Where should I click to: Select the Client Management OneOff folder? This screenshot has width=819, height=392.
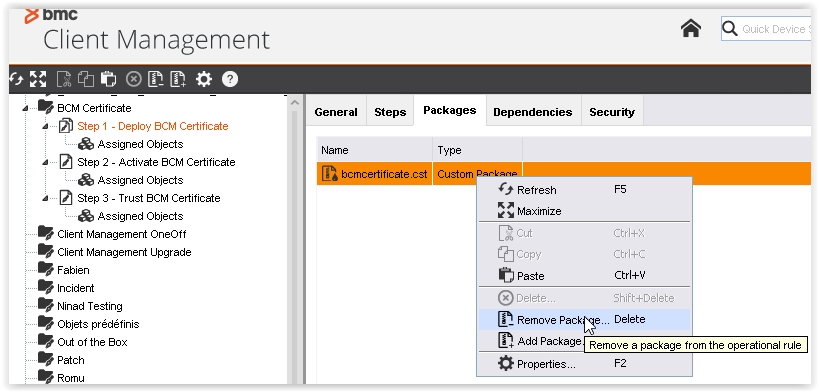tap(122, 234)
